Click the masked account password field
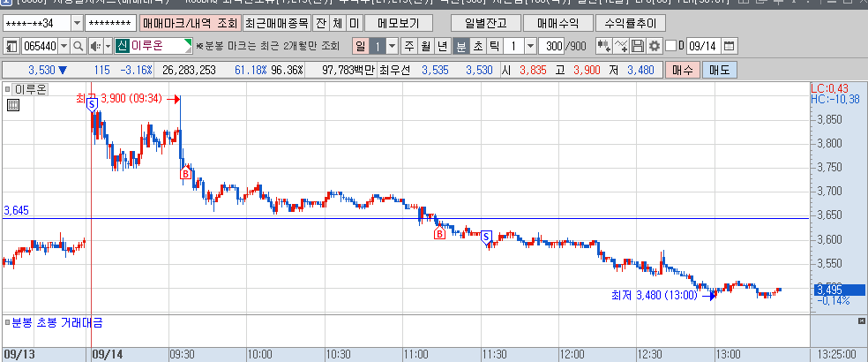This screenshot has height=362, width=868. coord(111,23)
